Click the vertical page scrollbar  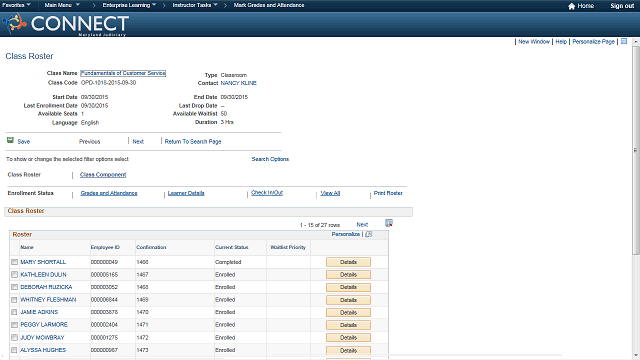coord(636,151)
